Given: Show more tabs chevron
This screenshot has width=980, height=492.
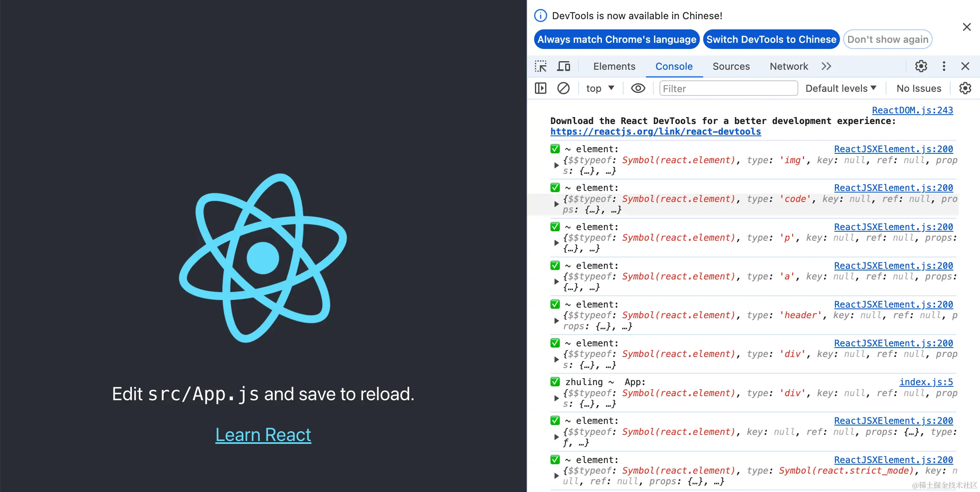Looking at the screenshot, I should (x=826, y=66).
